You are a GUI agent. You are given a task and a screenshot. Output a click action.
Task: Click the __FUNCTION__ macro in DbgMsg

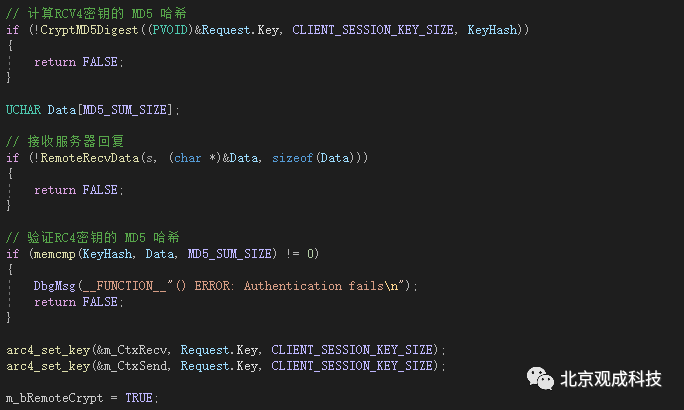pyautogui.click(x=124, y=286)
